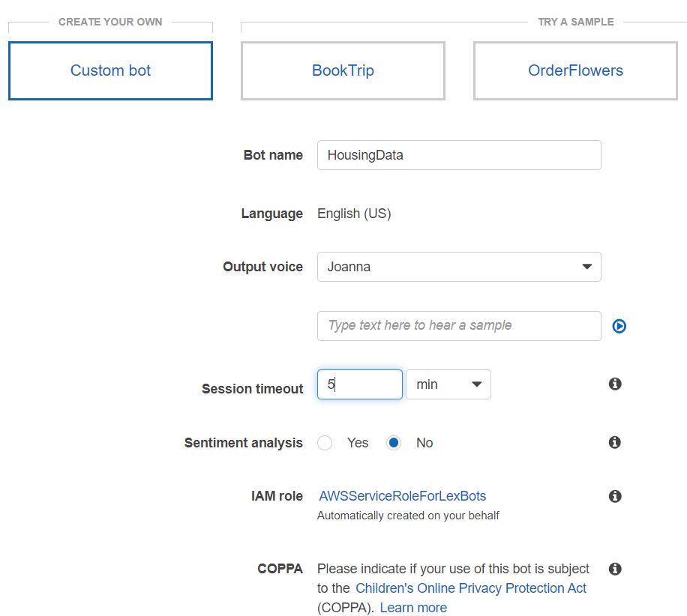687x616 pixels.
Task: Click the IAM role info icon
Action: coord(614,495)
